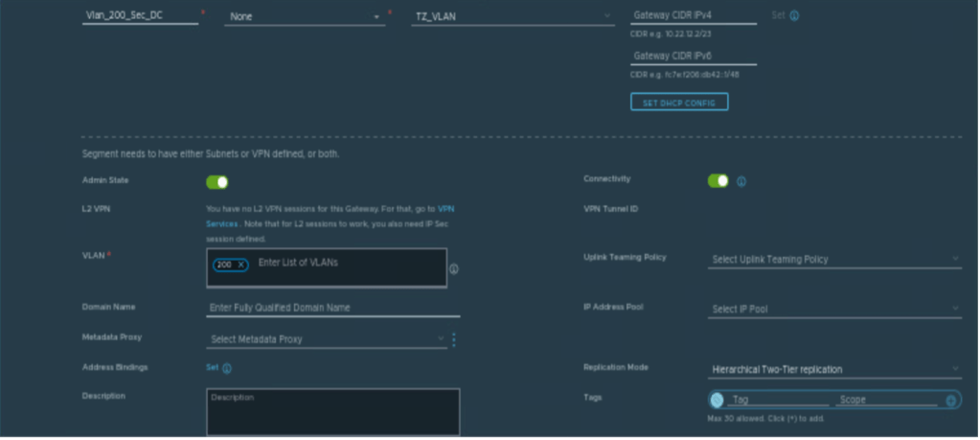Click the SET DHCP CONFIG button

[679, 102]
